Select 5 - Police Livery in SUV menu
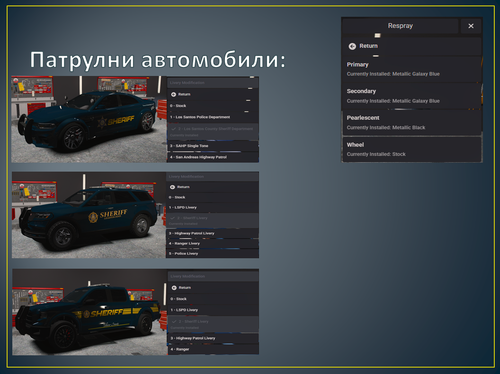 click(x=212, y=254)
